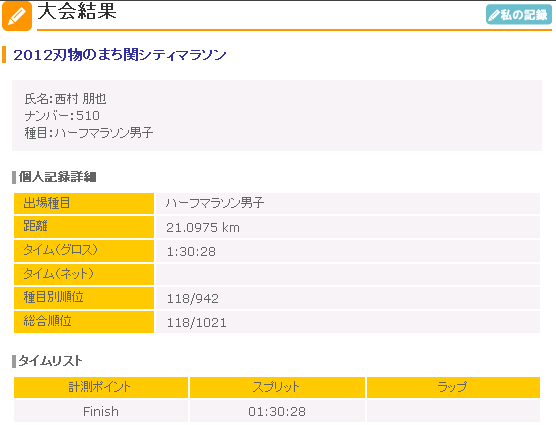Click the orange pencil icon beside 大会結果
Screen dimensions: 556x425
pyautogui.click(x=17, y=16)
